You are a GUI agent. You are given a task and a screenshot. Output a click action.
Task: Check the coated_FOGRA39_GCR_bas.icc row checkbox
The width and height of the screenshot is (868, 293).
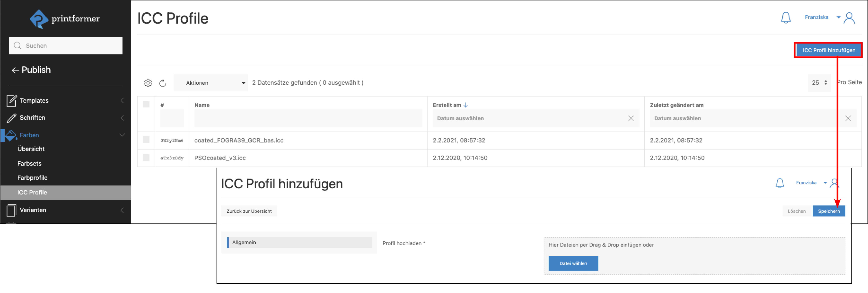146,140
